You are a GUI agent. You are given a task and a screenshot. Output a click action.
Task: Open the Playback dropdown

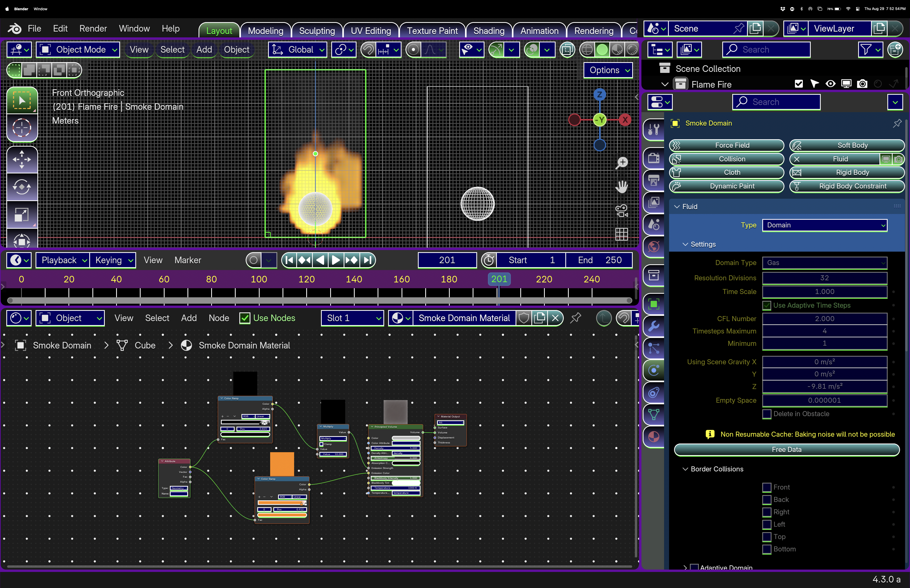point(63,260)
